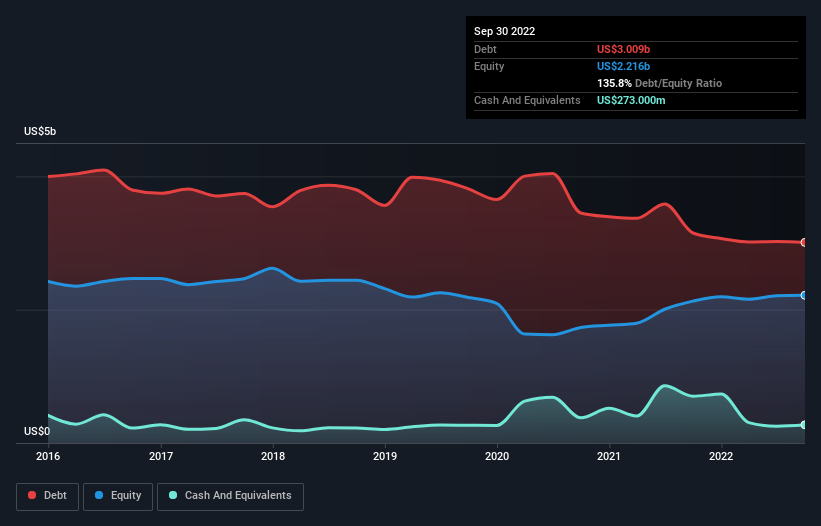Click the US$273.000m cash value
This screenshot has height=526, width=821.
(x=631, y=100)
